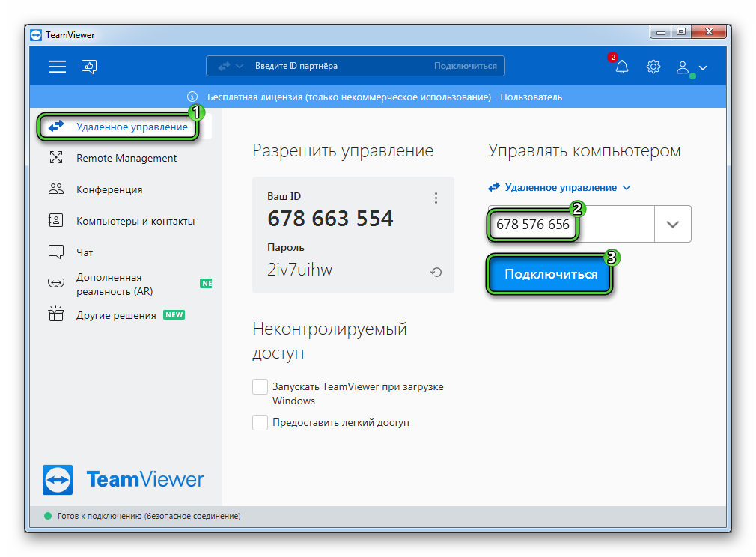Click the TeamViewer title bar icon
Viewport: 756px width, 557px height.
36,35
